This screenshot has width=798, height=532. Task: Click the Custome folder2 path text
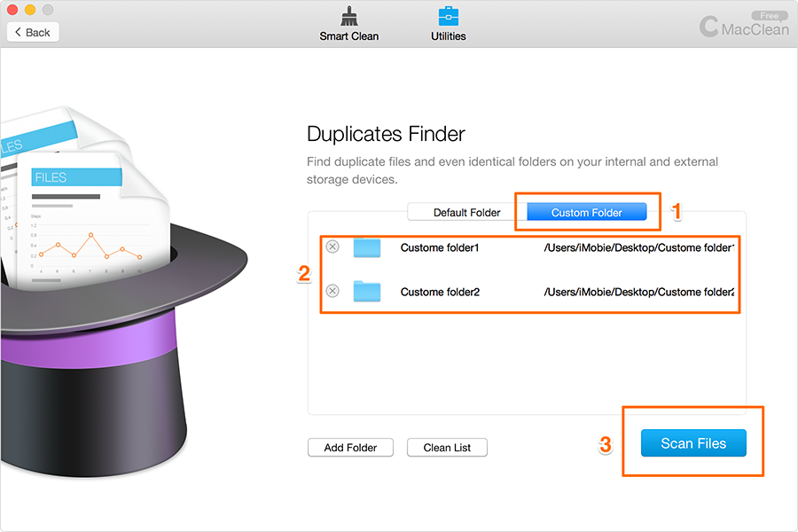[x=639, y=292]
